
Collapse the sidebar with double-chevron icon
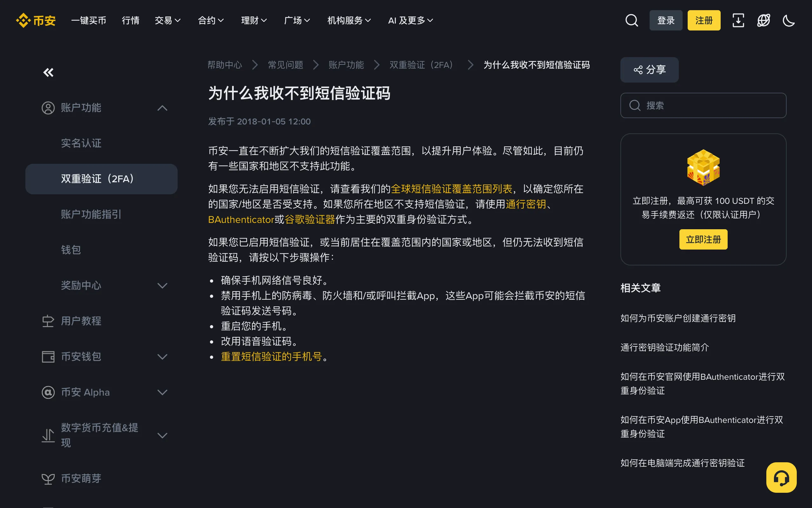48,72
